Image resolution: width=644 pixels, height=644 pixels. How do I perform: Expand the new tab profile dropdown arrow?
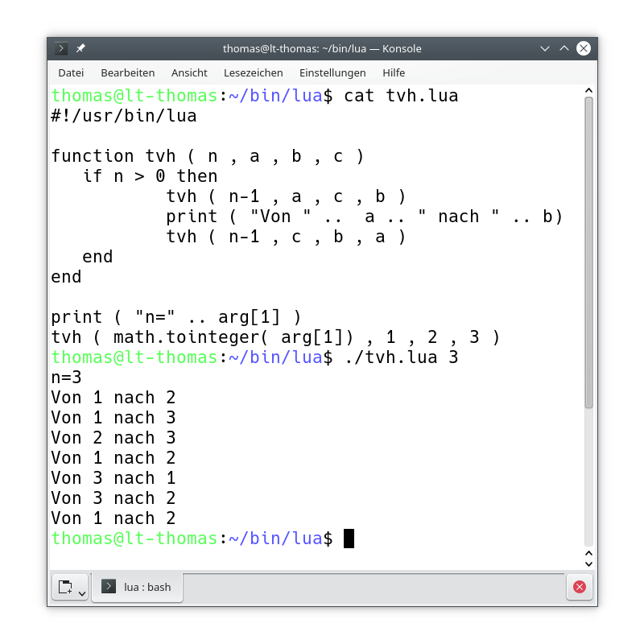[x=81, y=592]
